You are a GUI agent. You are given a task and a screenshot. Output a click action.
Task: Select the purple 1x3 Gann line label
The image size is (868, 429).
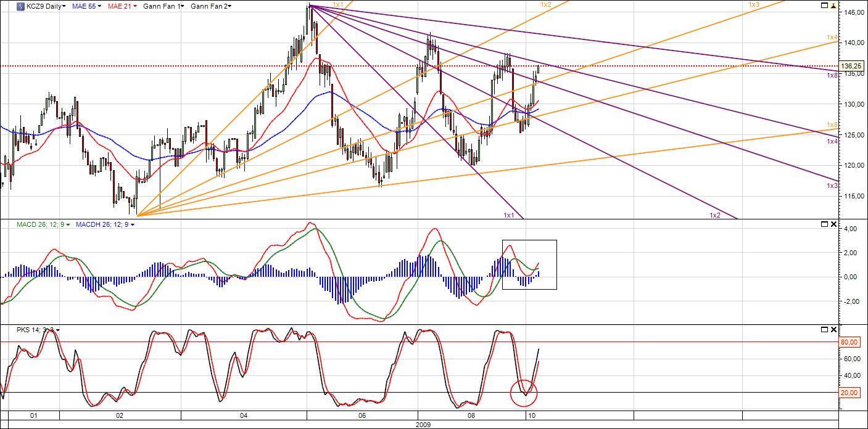click(x=833, y=186)
